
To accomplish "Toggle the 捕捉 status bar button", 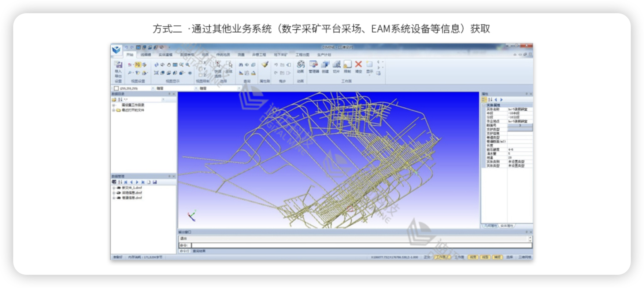I will point(497,257).
